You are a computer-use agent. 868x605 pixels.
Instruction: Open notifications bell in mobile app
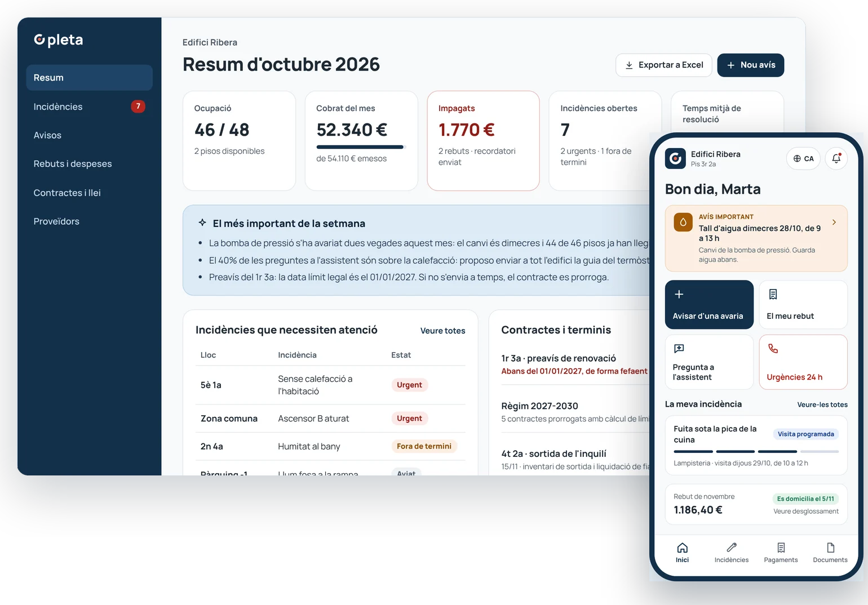tap(836, 158)
